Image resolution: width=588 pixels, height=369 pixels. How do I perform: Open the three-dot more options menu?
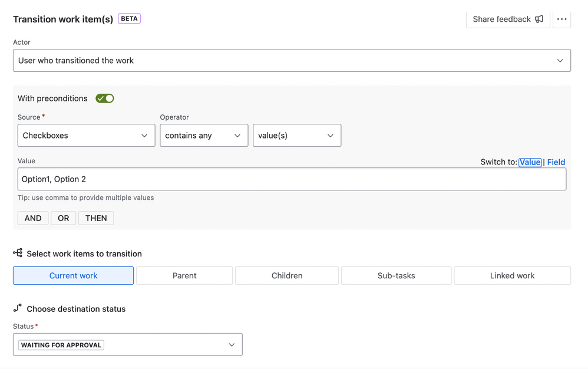click(x=561, y=19)
